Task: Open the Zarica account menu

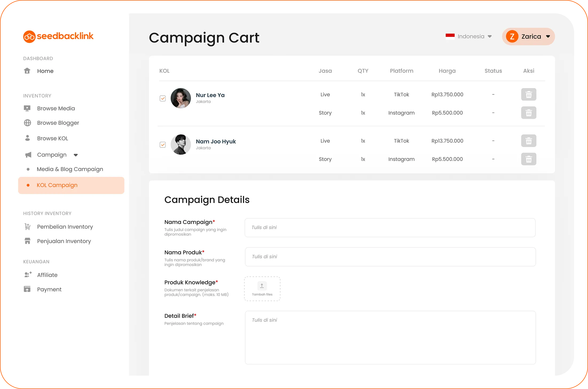Action: 528,37
